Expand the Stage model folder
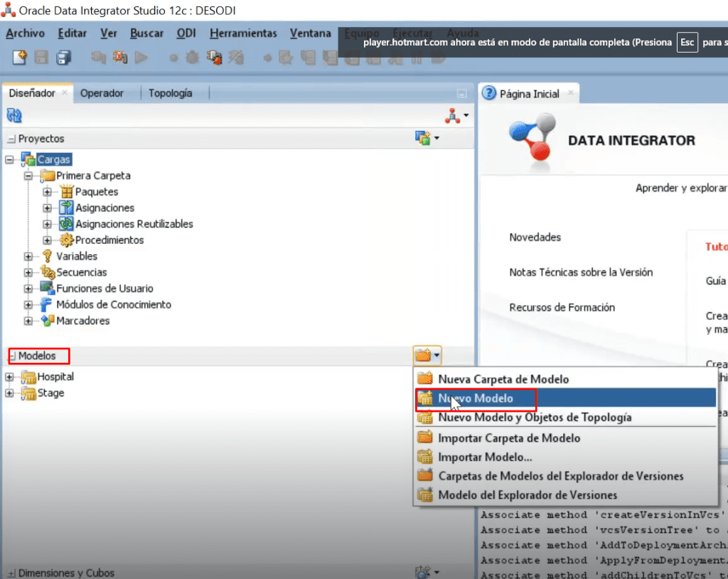The width and height of the screenshot is (728, 579). [9, 393]
